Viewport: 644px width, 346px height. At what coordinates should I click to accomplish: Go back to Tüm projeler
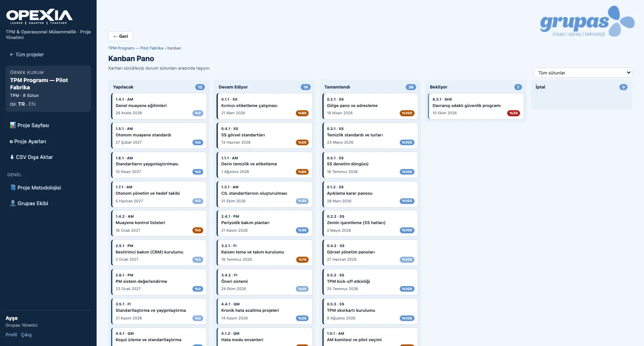click(27, 55)
